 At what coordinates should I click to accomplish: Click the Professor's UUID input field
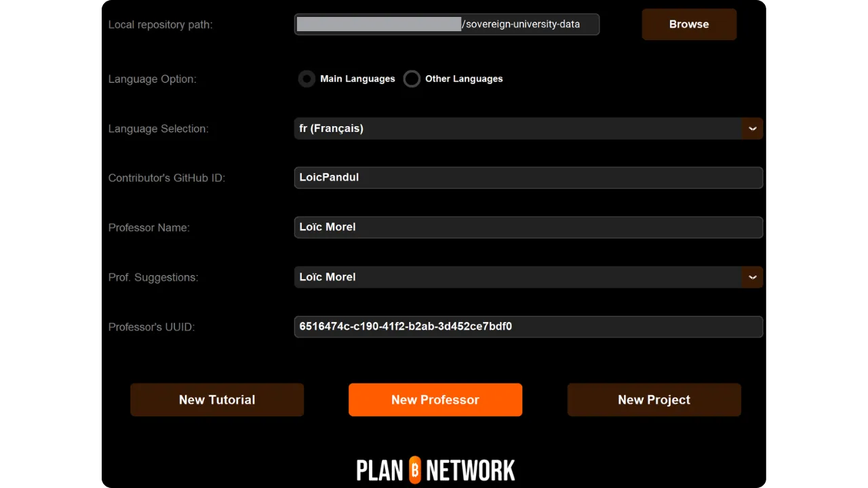528,327
